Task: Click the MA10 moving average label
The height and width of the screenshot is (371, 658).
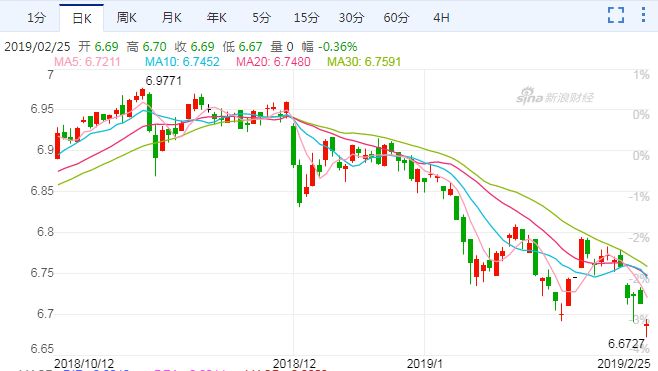Action: coord(182,62)
